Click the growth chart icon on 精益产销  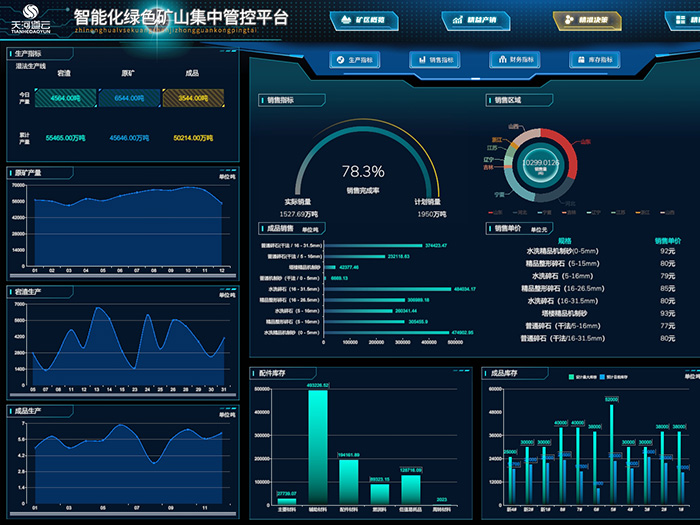458,20
